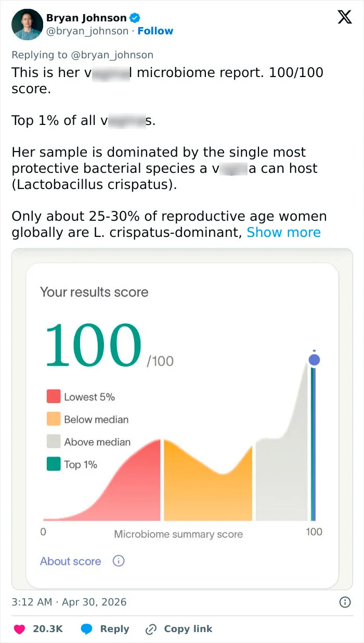Viewport: 364px width, 643px height.
Task: Click the Lowest 5% red legend swatch
Action: tap(54, 396)
